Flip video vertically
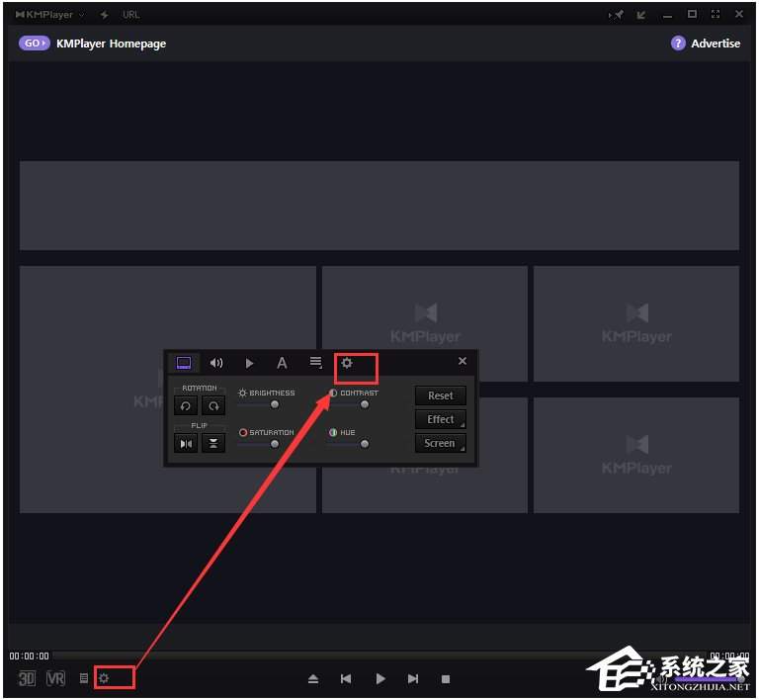The image size is (759, 700). 213,443
